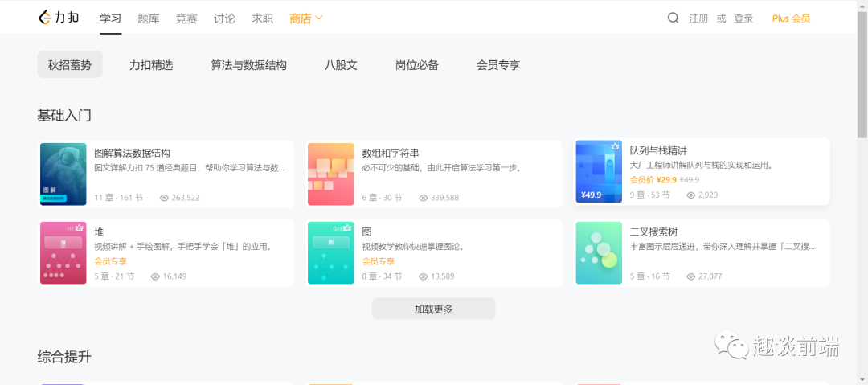Click the 数组和字符串 title
This screenshot has height=385, width=868.
click(x=391, y=154)
